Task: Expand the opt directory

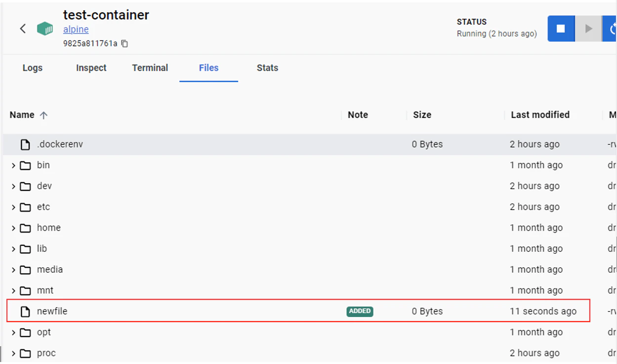Action: (13, 332)
